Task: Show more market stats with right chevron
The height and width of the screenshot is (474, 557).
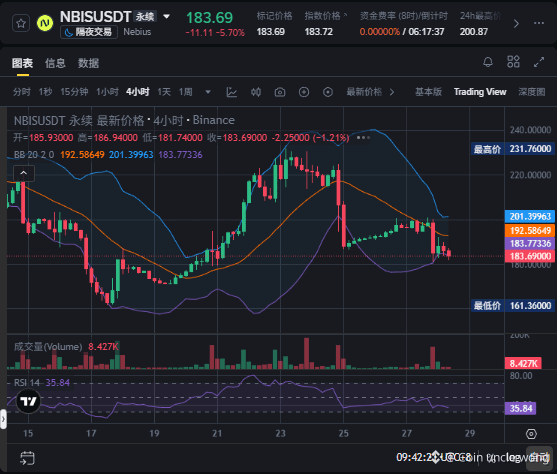Action: coord(516,23)
